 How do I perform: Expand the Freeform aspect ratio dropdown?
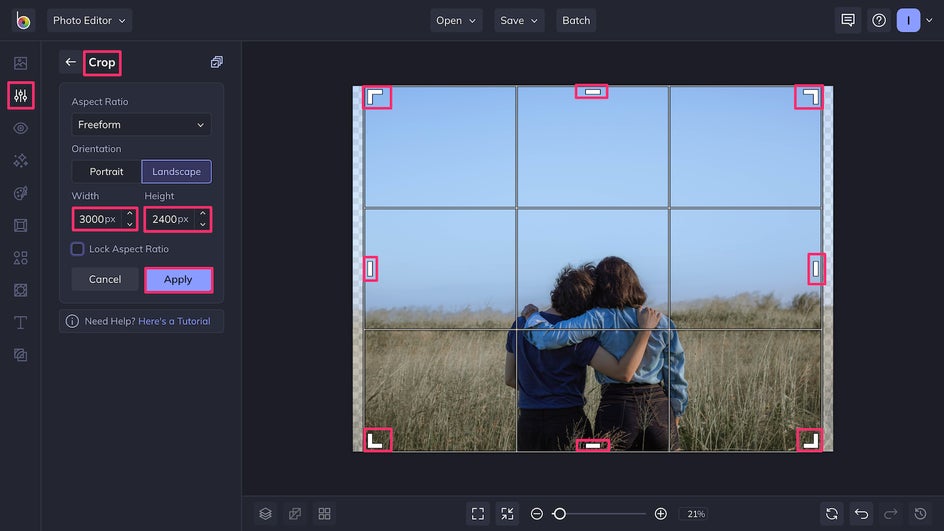coord(141,125)
